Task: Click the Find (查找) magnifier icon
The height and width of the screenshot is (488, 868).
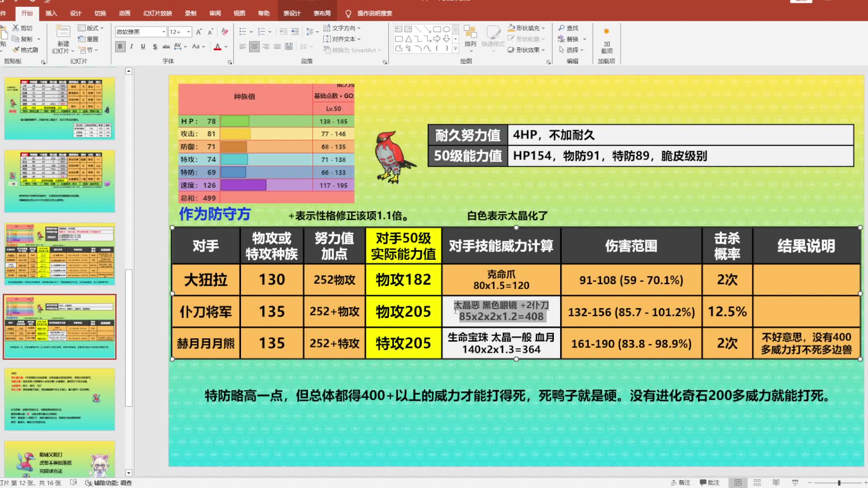Action: 561,28
